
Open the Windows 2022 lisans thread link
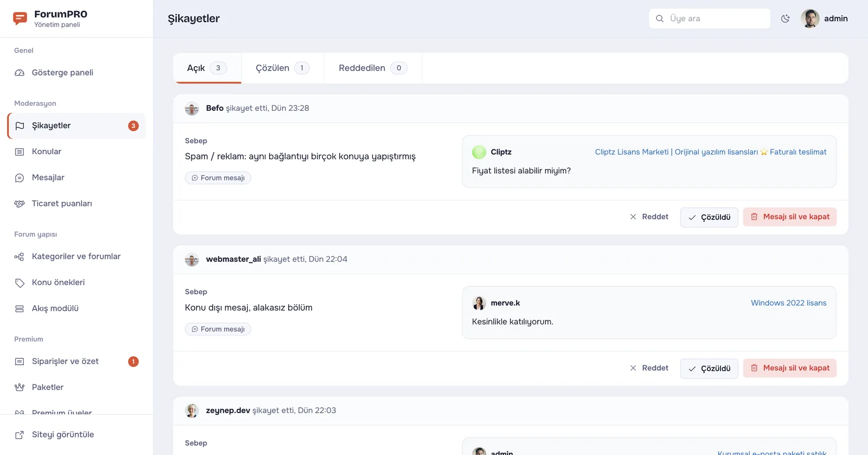(789, 303)
